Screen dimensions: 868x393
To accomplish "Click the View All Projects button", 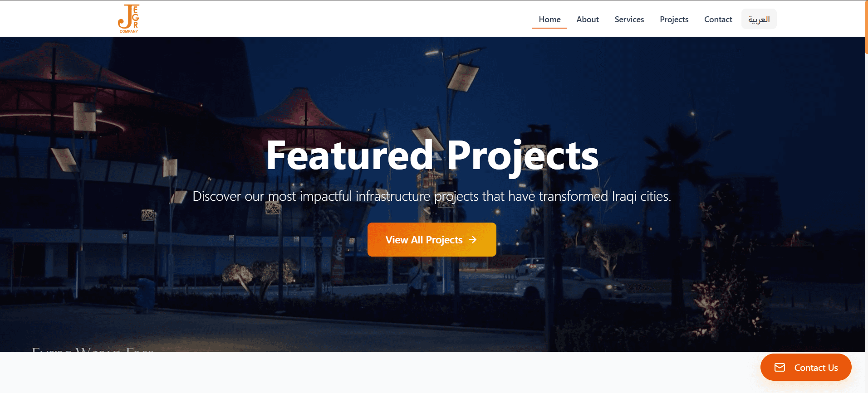I will (x=432, y=239).
